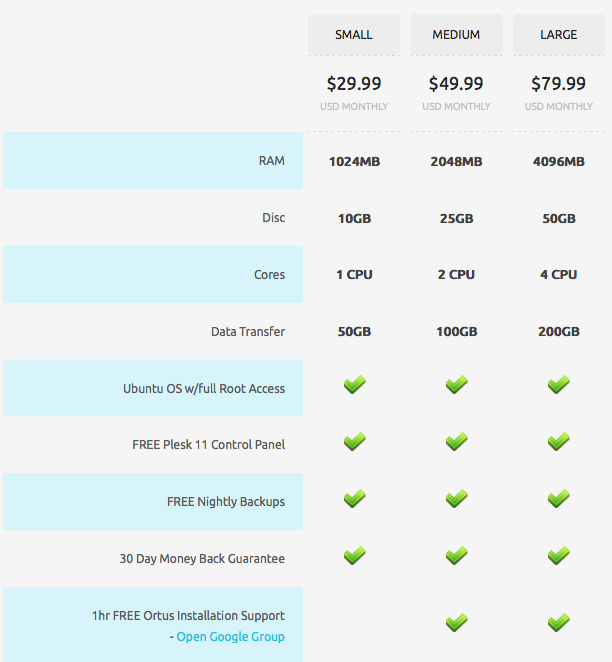612x662 pixels.
Task: Click the 100GB Data Transfer value
Action: (x=456, y=331)
